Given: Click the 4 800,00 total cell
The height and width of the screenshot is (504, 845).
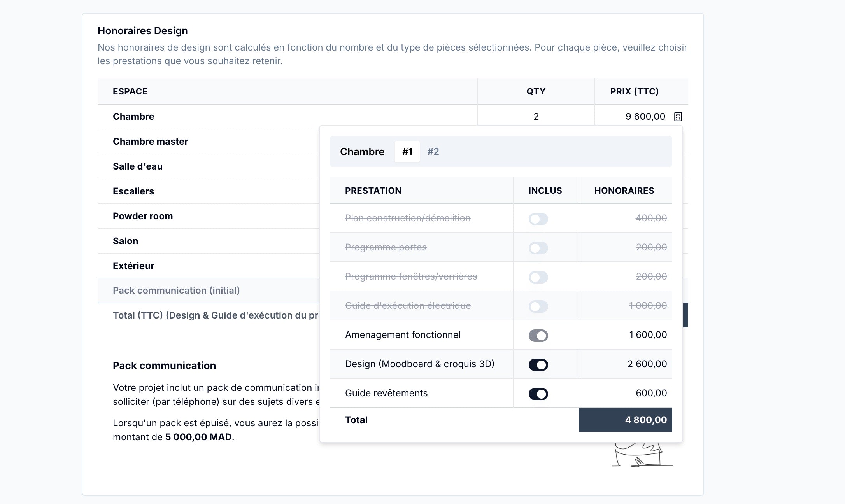Looking at the screenshot, I should tap(625, 420).
